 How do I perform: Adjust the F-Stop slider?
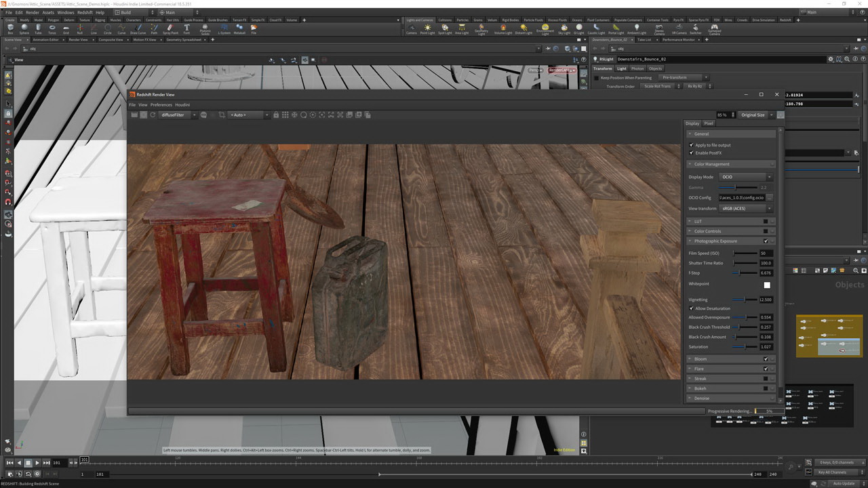(x=745, y=273)
